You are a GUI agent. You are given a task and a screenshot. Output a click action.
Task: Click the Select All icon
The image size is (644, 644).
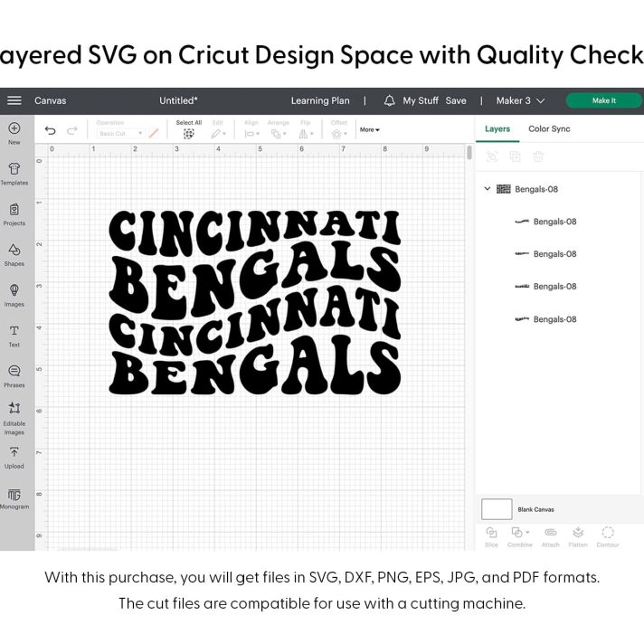click(x=188, y=134)
